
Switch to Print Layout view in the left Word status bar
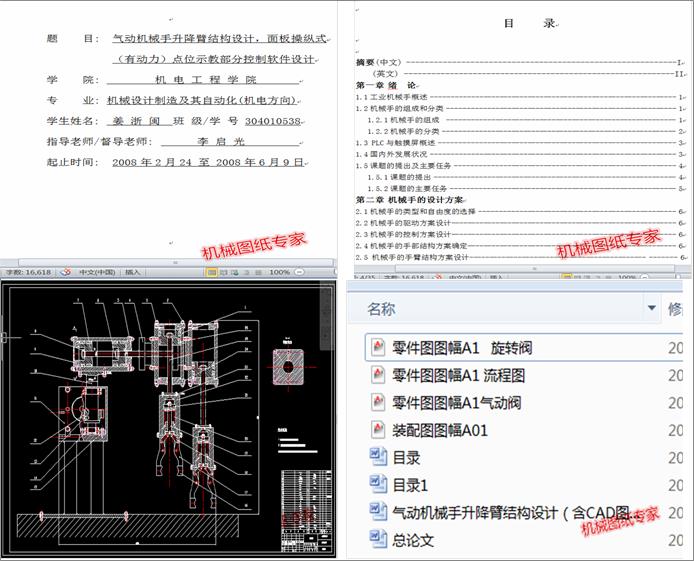point(212,272)
